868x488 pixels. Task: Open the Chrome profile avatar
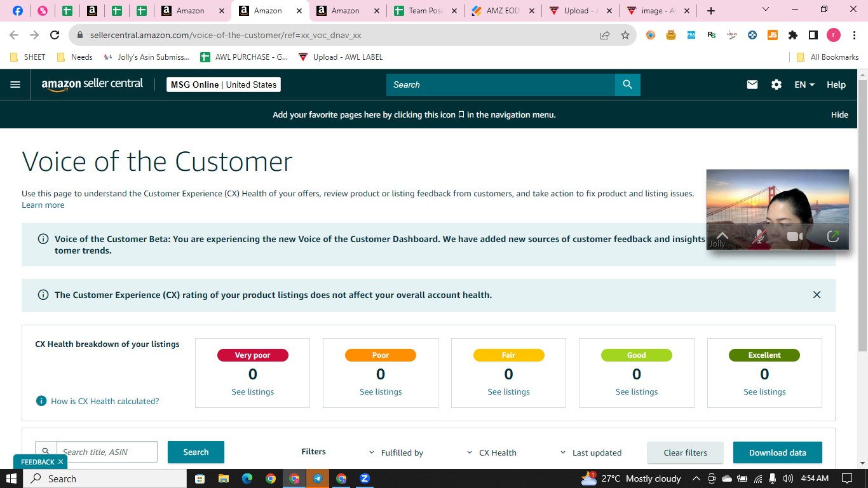tap(833, 36)
